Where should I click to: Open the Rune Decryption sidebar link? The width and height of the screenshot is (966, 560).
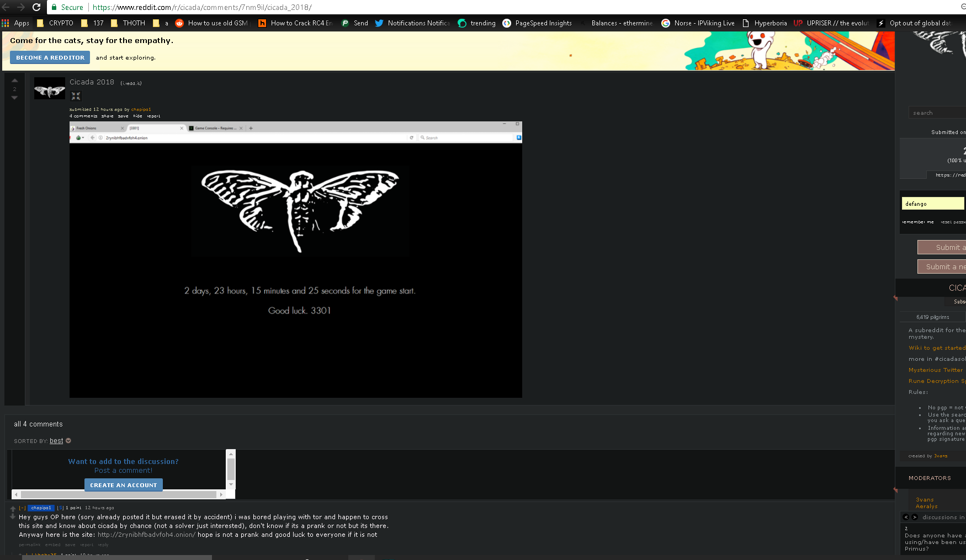[937, 381]
